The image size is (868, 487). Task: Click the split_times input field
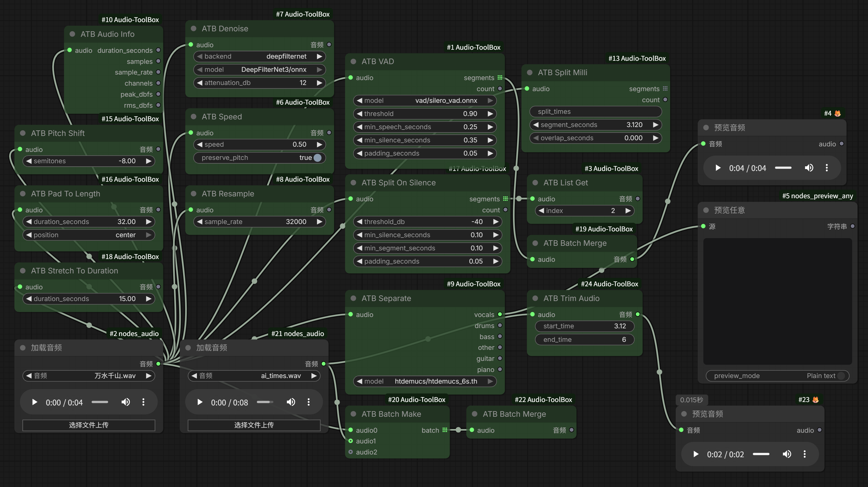pos(595,111)
